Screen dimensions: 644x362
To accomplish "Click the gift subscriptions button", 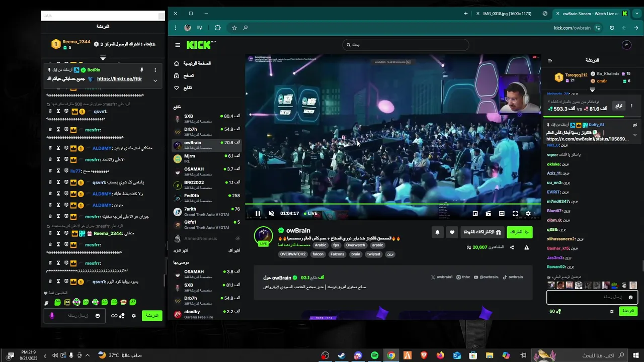I will (482, 232).
